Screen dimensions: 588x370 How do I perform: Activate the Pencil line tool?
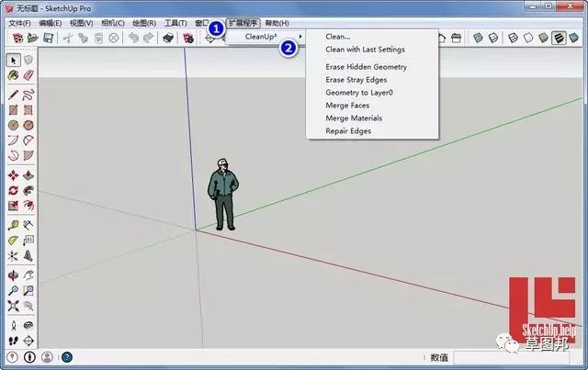click(x=14, y=94)
